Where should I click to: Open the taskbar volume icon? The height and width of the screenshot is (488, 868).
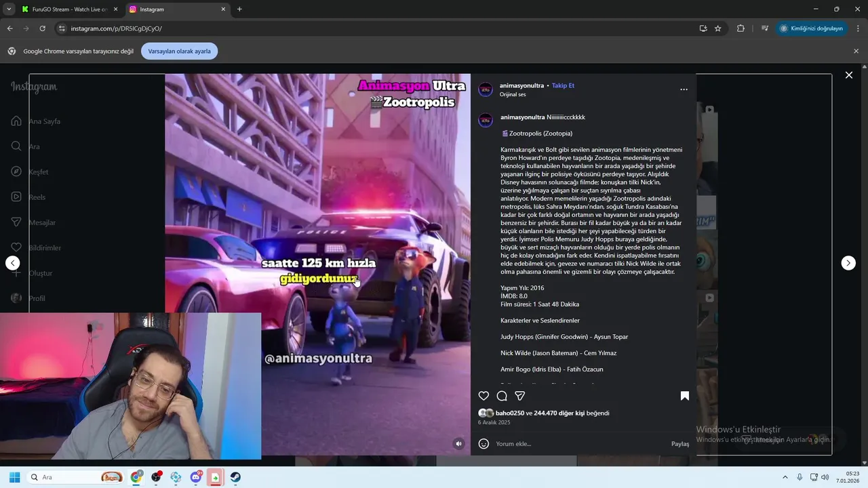click(x=825, y=477)
